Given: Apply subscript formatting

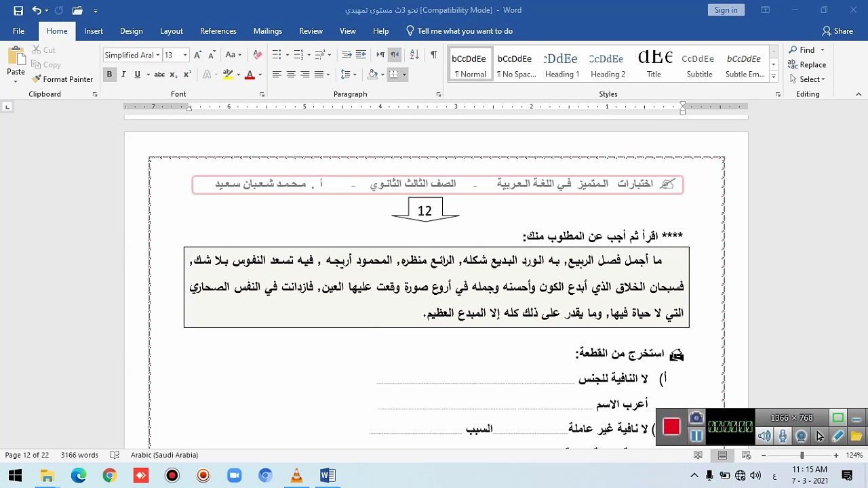Looking at the screenshot, I should pyautogui.click(x=174, y=75).
